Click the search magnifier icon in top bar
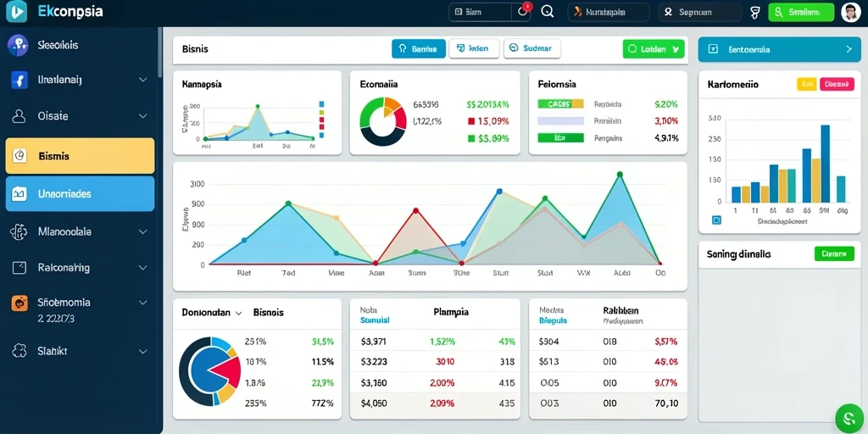The image size is (868, 434). coord(547,12)
